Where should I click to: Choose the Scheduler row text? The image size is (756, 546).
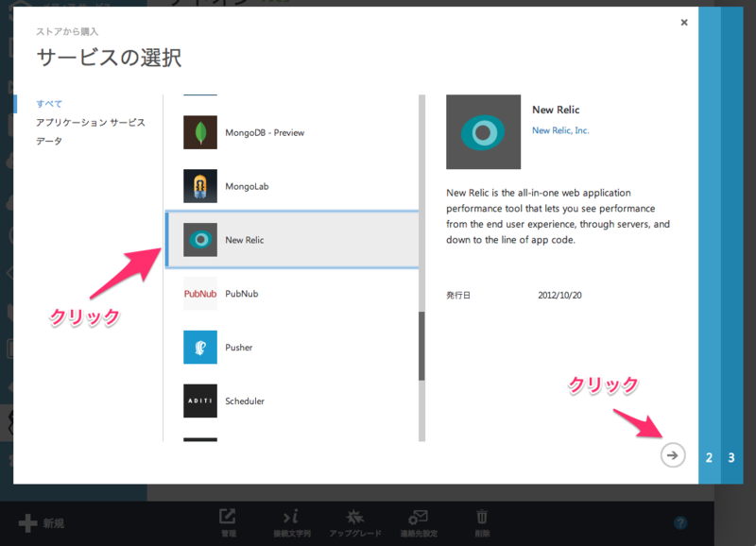point(245,401)
